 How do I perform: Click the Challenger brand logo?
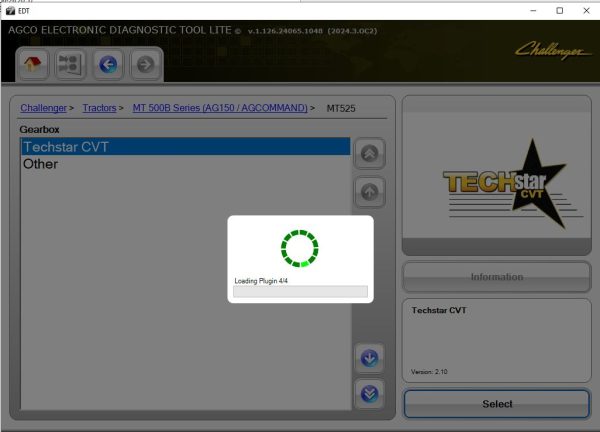(552, 51)
